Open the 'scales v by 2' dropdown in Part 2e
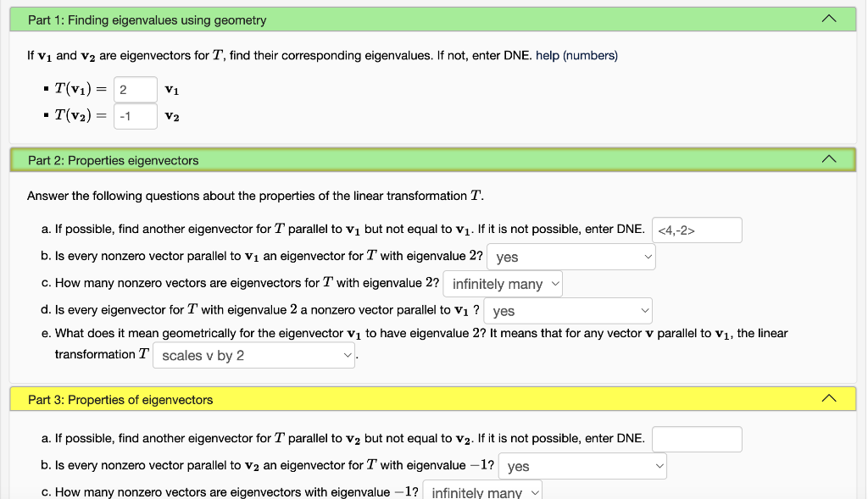Screen dimensions: 868x499 [x=253, y=354]
